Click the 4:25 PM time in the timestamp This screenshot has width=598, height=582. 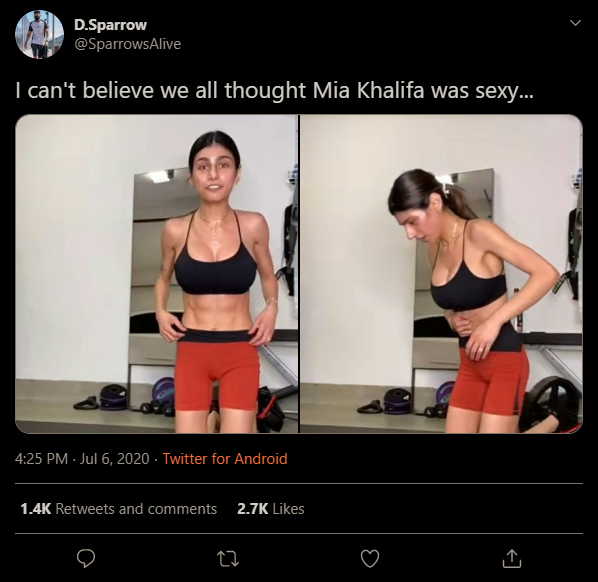pos(41,458)
